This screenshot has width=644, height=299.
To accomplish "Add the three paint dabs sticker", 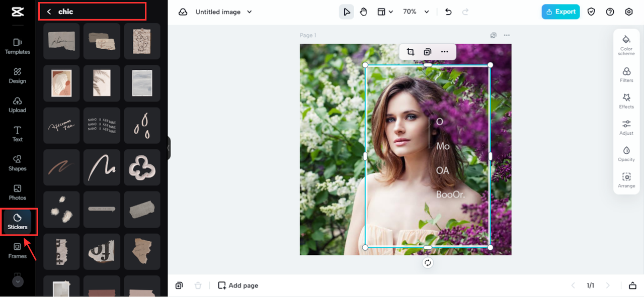I will [x=61, y=210].
